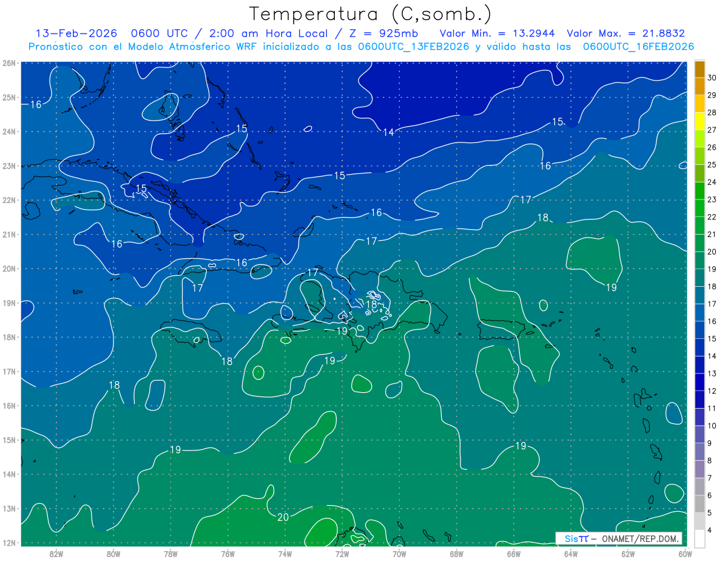
Task: Click the "24N" latitude axis label
Action: pos(9,132)
